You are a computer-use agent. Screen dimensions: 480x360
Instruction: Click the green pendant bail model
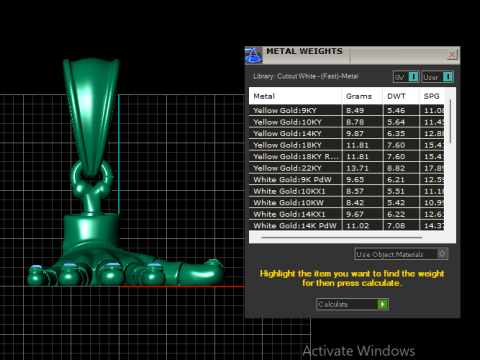[x=91, y=117]
